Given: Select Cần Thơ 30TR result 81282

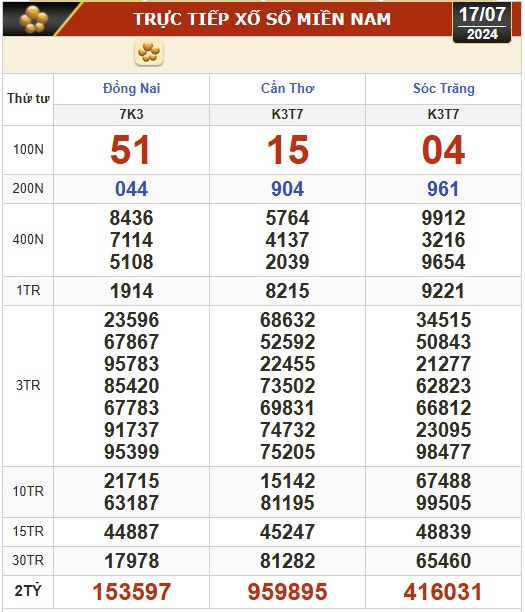Looking at the screenshot, I should pyautogui.click(x=287, y=561).
